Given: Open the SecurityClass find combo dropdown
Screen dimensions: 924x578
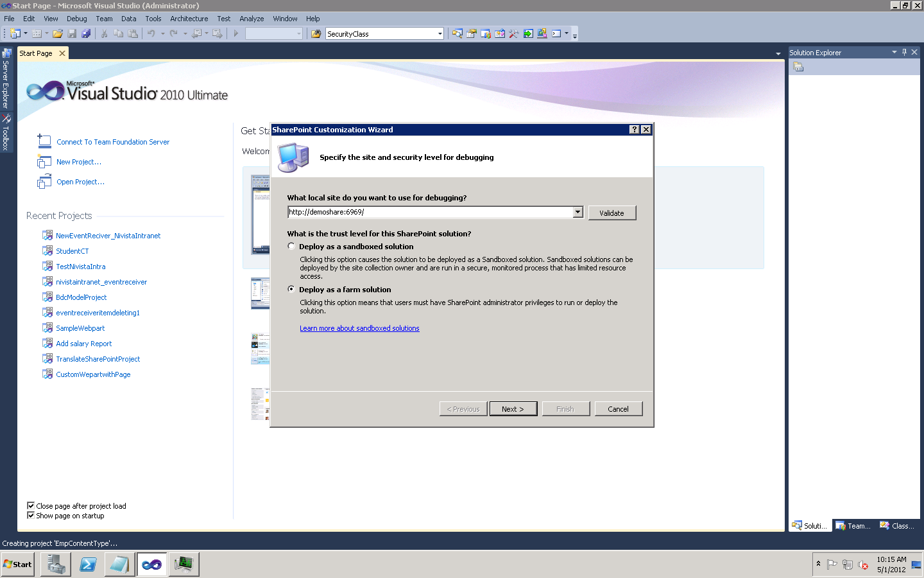Looking at the screenshot, I should (x=440, y=33).
